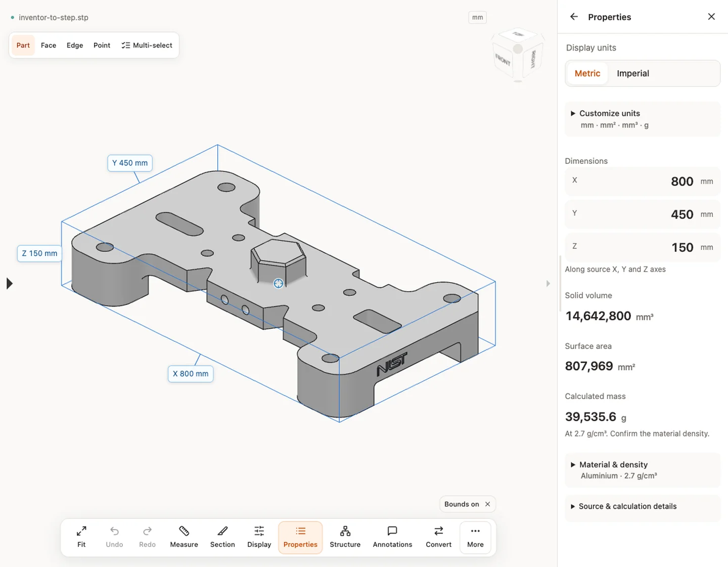Click the Z dimension value 150
This screenshot has height=567, width=728.
[682, 247]
